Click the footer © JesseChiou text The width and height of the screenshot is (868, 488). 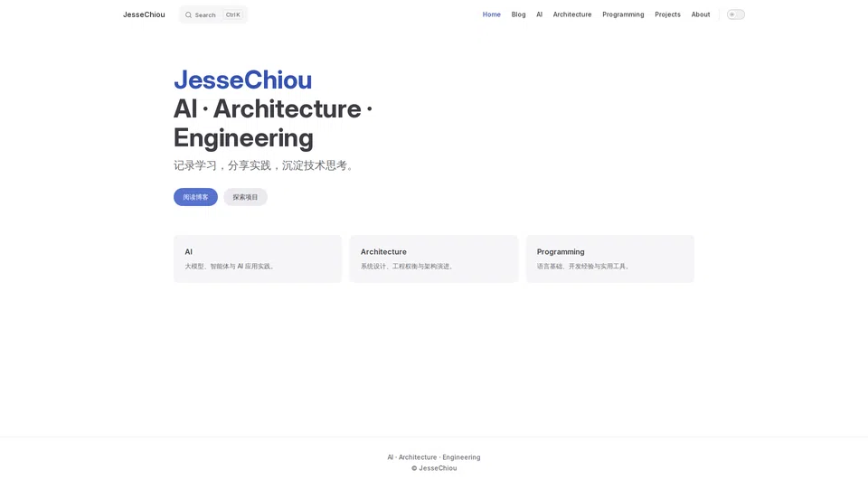click(x=434, y=468)
